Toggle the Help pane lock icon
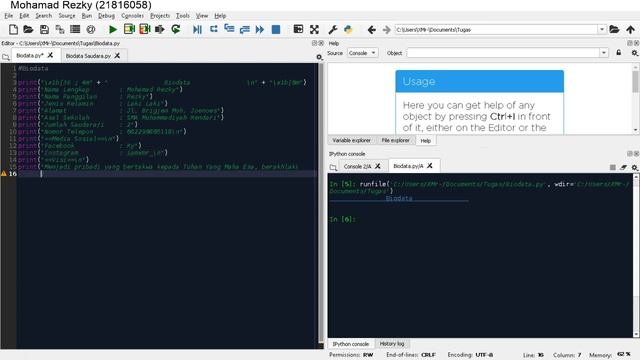640x360 pixels. 619,53
